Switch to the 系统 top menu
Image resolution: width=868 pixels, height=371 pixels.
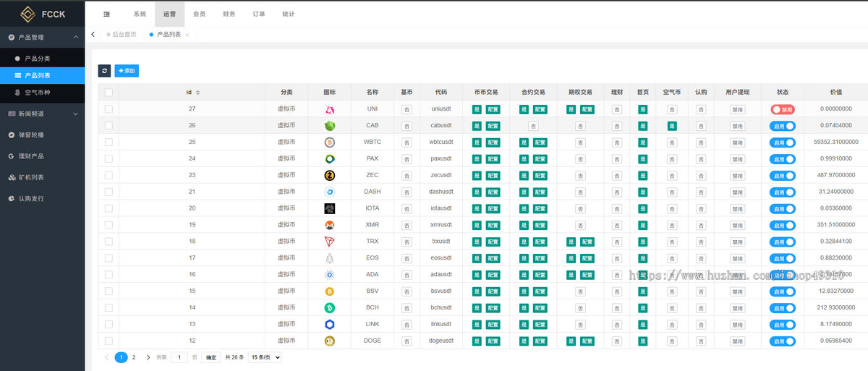tap(140, 14)
